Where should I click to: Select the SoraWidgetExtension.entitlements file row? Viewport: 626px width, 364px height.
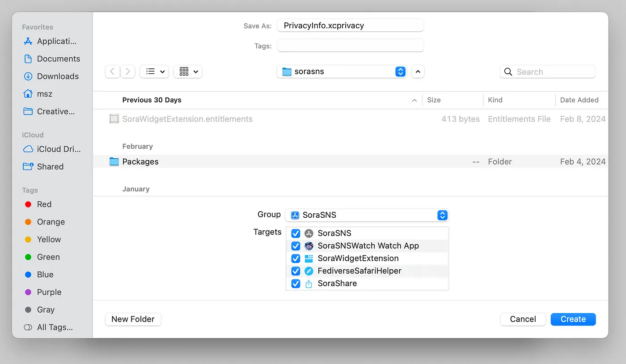click(351, 119)
